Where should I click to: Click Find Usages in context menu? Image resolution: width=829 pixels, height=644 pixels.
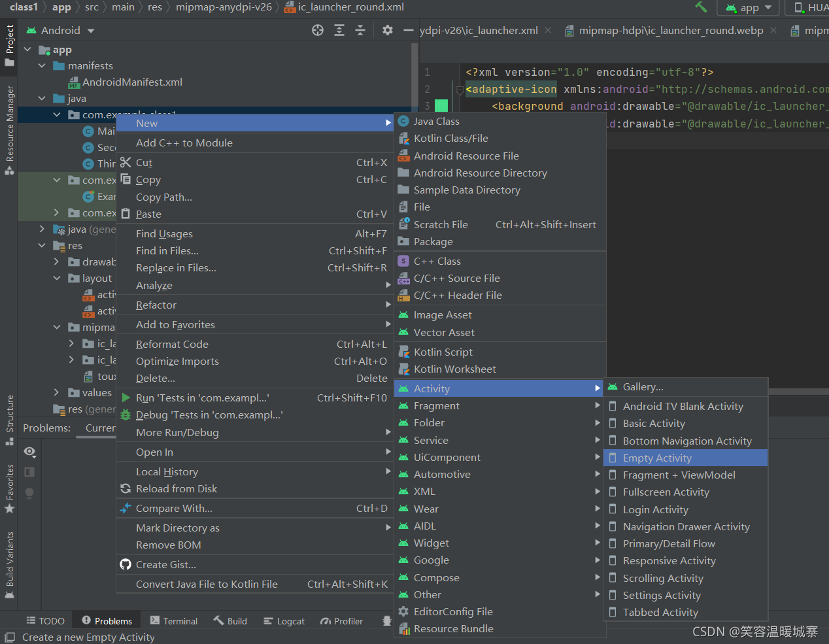(x=254, y=234)
